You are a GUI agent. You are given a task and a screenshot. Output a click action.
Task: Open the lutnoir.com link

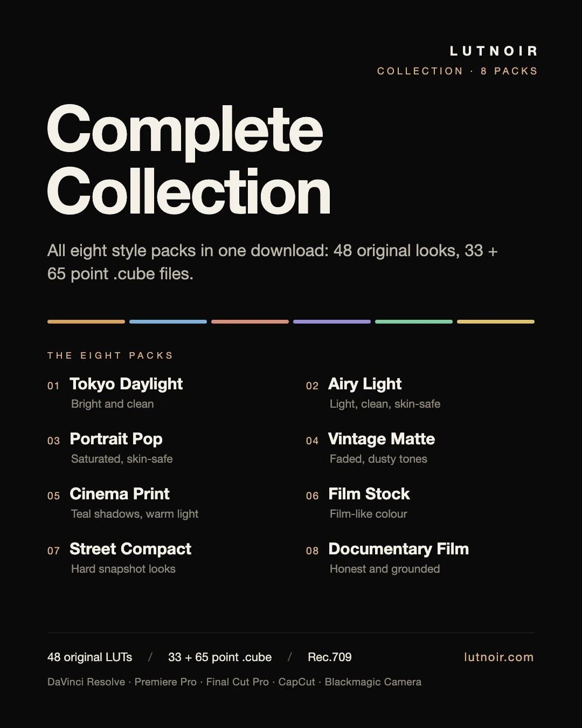(x=499, y=657)
